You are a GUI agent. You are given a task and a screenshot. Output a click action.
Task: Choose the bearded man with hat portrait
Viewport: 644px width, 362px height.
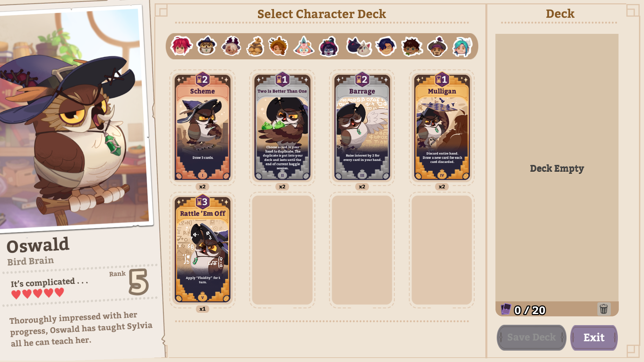(437, 46)
